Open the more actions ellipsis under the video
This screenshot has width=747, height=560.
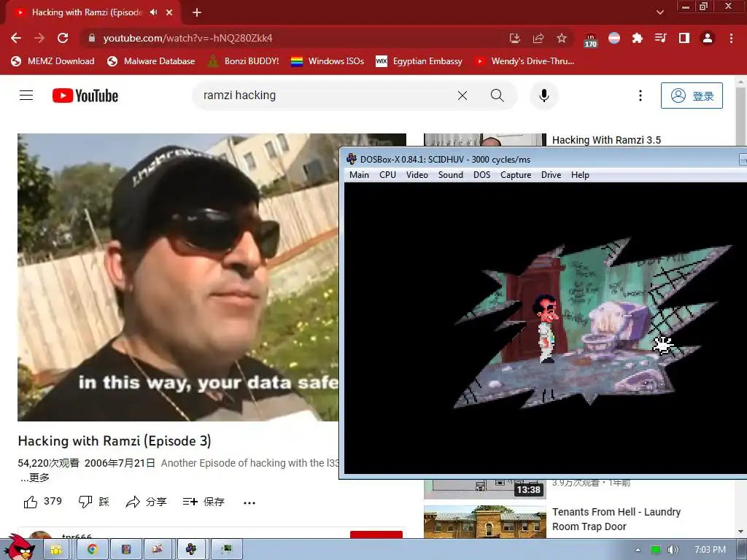coord(249,502)
